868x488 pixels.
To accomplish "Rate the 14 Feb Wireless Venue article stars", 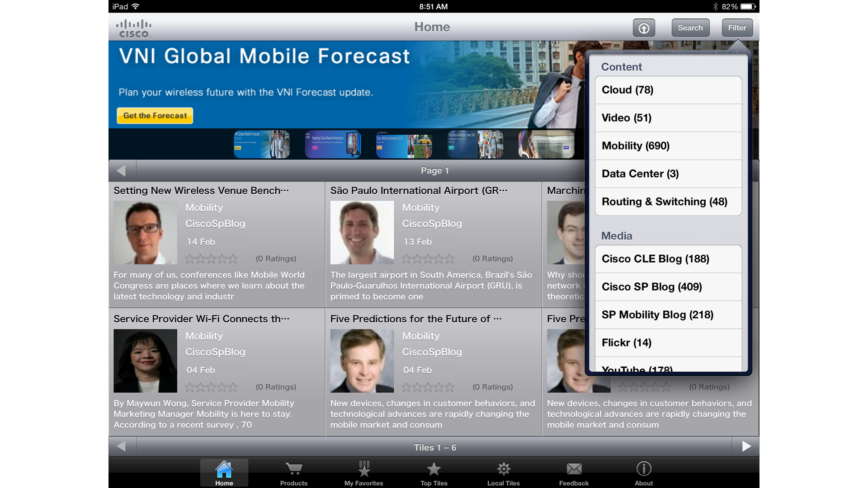I will pyautogui.click(x=212, y=259).
